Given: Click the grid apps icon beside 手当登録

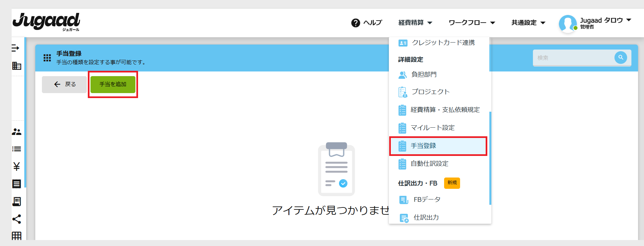Looking at the screenshot, I should [x=47, y=58].
